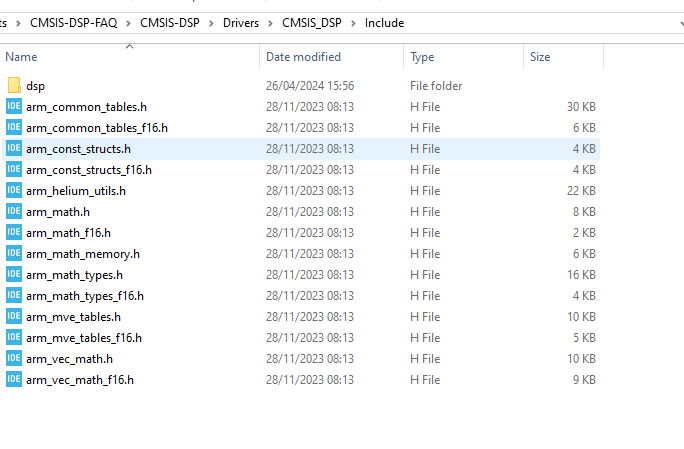Click the dsp folder icon

[14, 86]
